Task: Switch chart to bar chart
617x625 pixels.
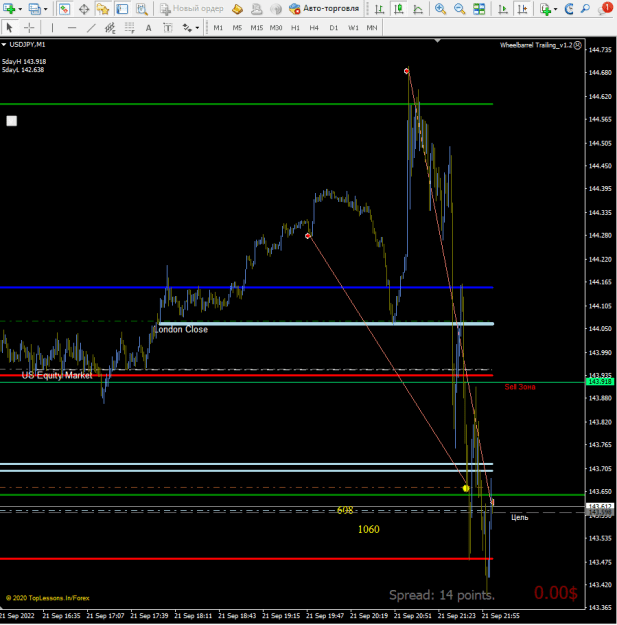Action: pos(379,9)
